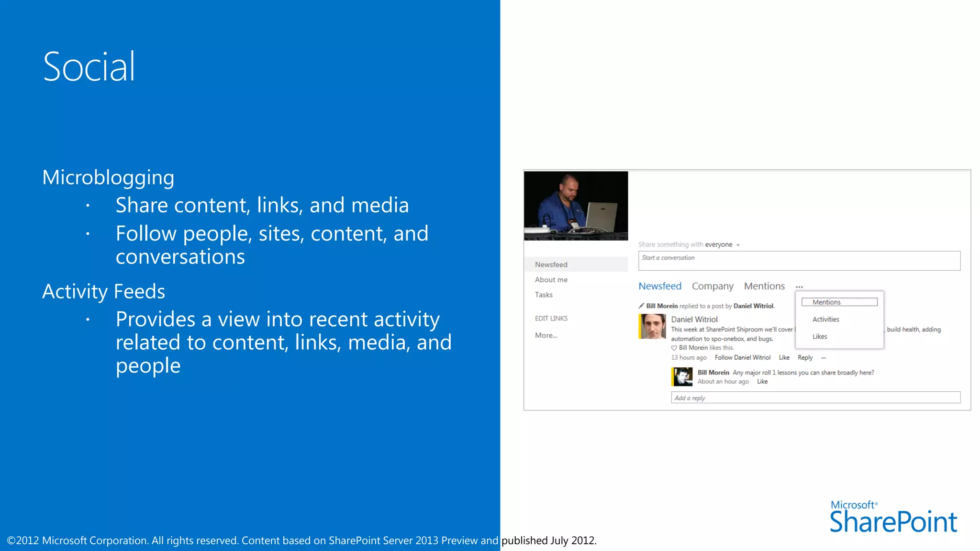Open the ellipsis menu after Reply
Viewport: 980px width, 551px height.
pyautogui.click(x=823, y=358)
